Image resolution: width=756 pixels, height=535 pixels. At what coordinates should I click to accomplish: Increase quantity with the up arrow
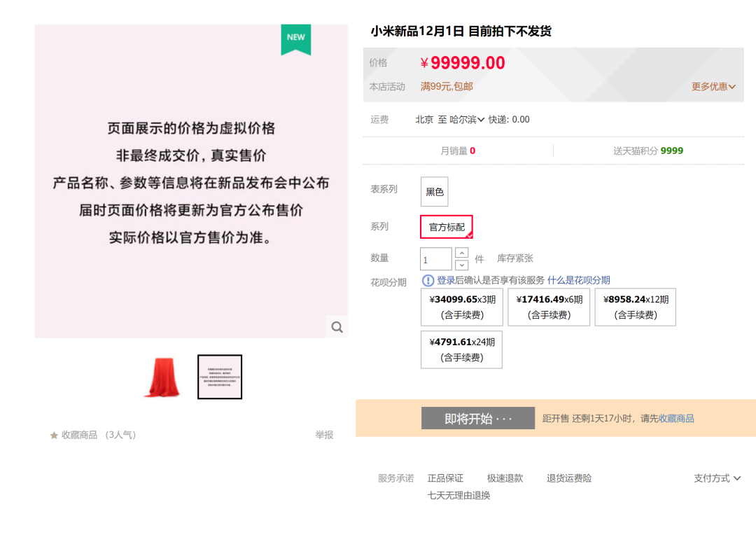click(461, 253)
